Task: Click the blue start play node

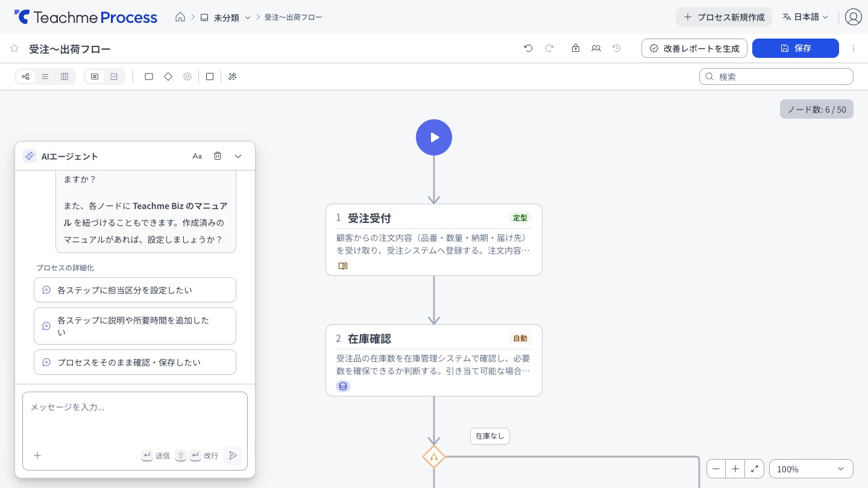Action: pos(434,137)
